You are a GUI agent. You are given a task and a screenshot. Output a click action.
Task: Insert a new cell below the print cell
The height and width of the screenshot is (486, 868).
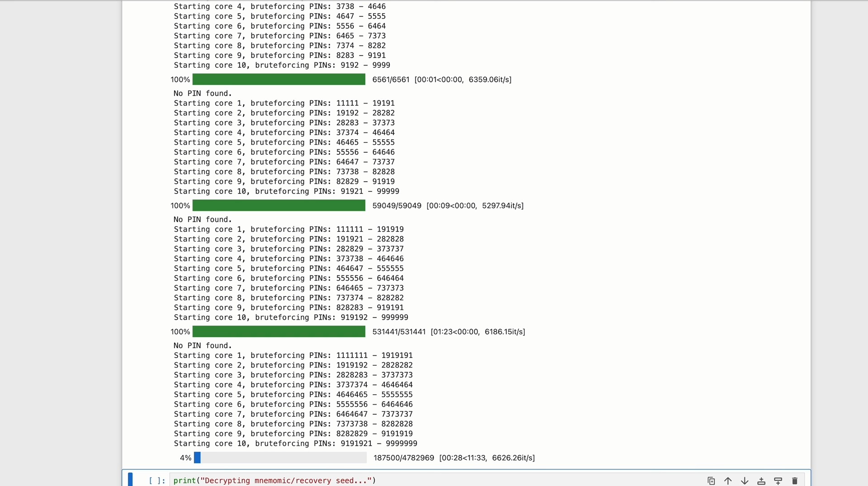[x=778, y=481]
